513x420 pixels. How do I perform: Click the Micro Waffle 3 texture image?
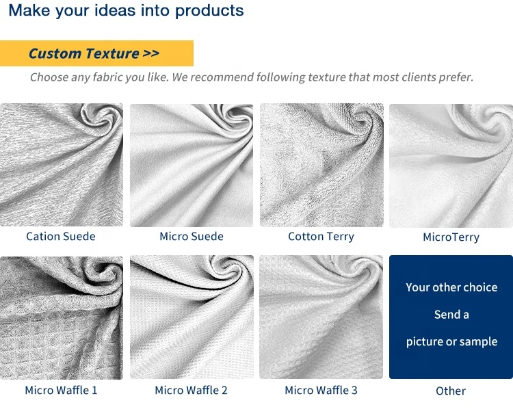(321, 317)
